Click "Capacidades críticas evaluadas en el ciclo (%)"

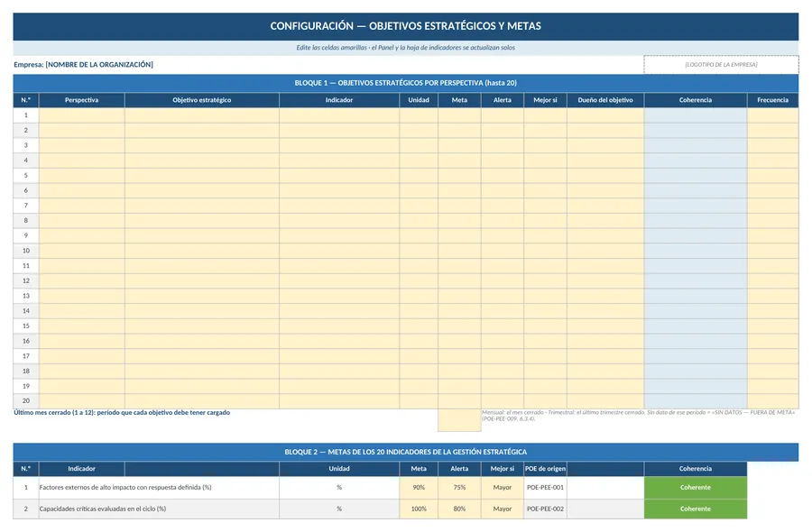point(103,509)
